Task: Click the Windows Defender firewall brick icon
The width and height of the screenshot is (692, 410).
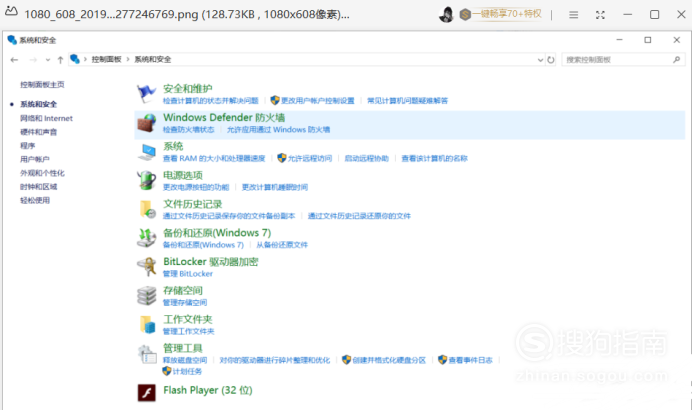Action: (x=146, y=123)
